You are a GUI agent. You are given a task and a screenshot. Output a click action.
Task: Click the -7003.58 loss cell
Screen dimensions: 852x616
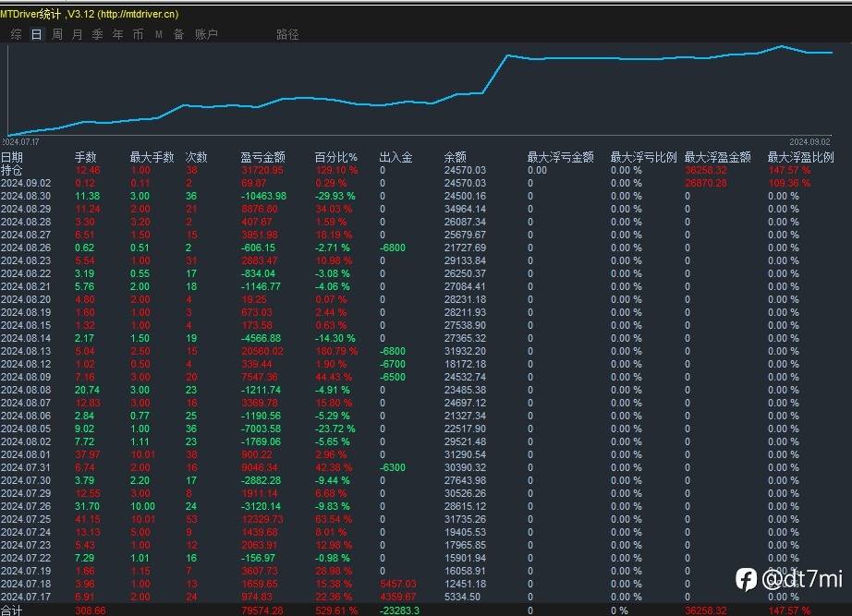pyautogui.click(x=261, y=429)
